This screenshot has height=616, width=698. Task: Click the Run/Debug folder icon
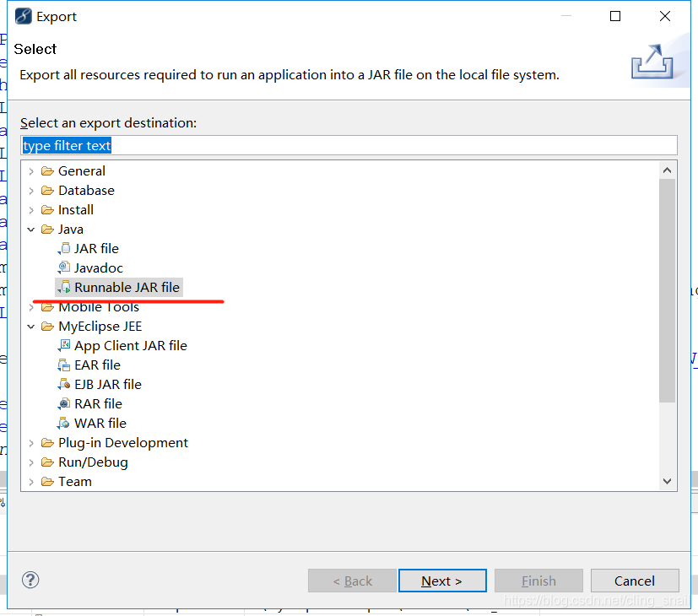(47, 462)
